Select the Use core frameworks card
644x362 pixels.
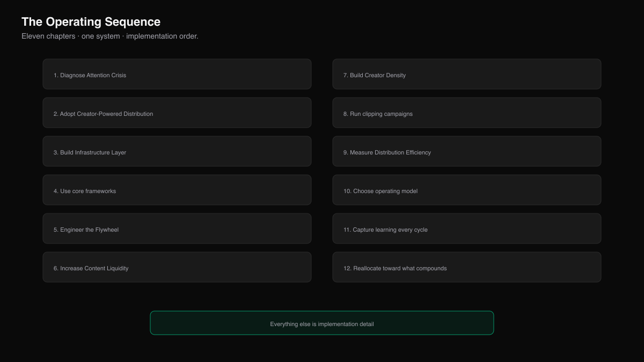[x=177, y=190]
